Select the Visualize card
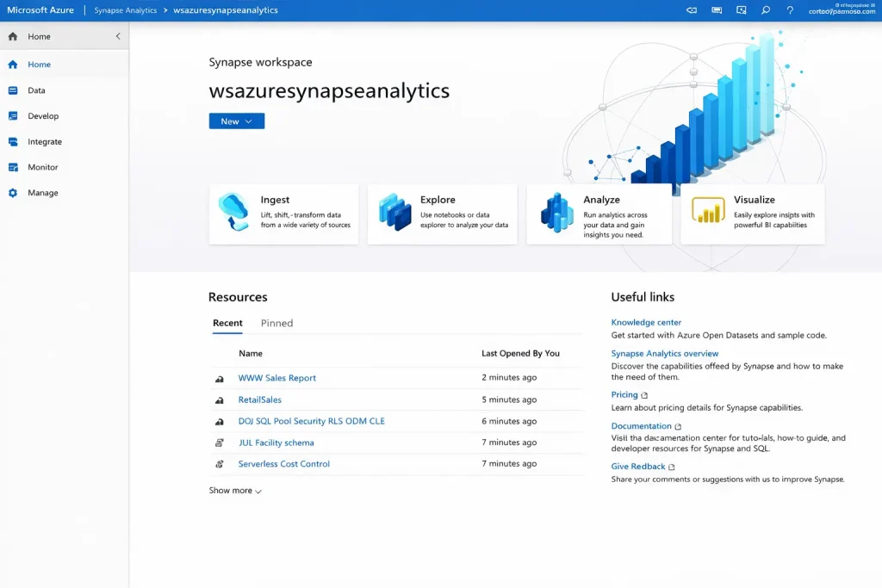Image resolution: width=882 pixels, height=588 pixels. tap(753, 214)
